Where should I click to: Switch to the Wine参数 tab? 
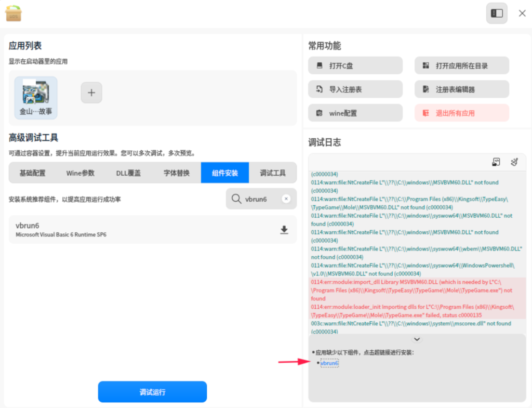click(x=81, y=173)
